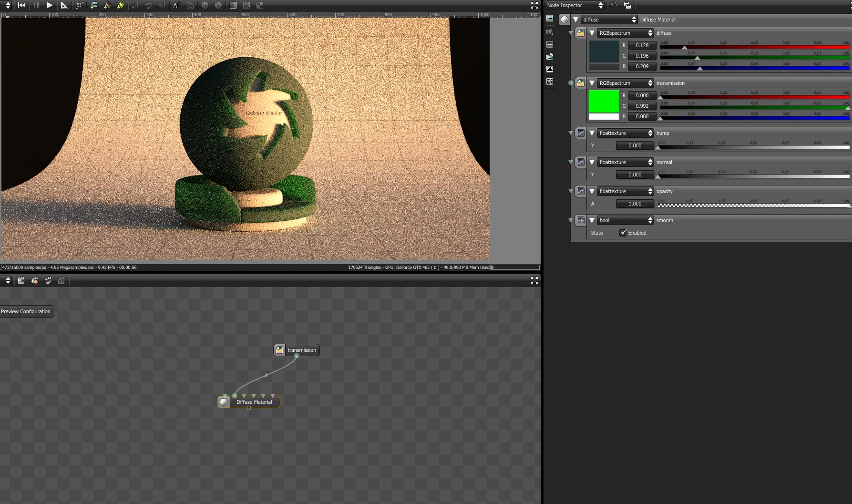Viewport: 852px width, 504px height.
Task: Open the Node Inspector panel type dropdown
Action: point(575,5)
